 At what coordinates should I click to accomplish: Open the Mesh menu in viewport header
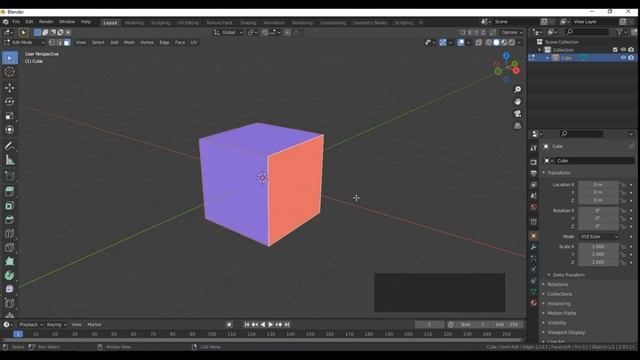tap(129, 42)
